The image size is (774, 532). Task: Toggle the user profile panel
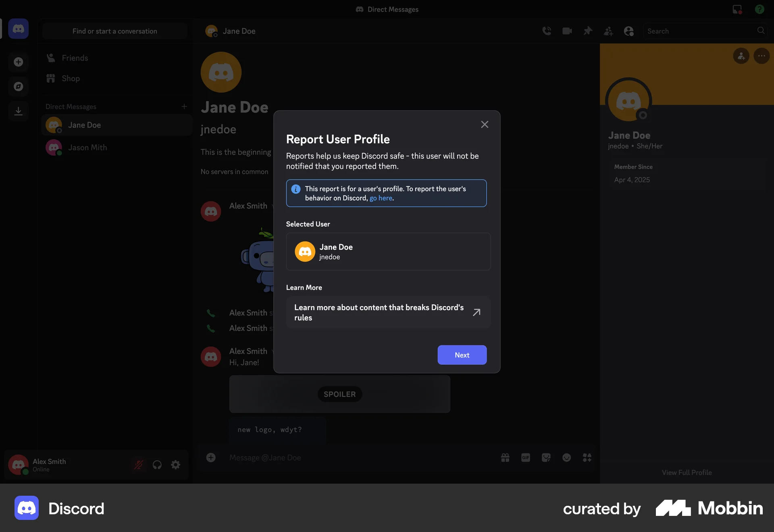pyautogui.click(x=629, y=31)
